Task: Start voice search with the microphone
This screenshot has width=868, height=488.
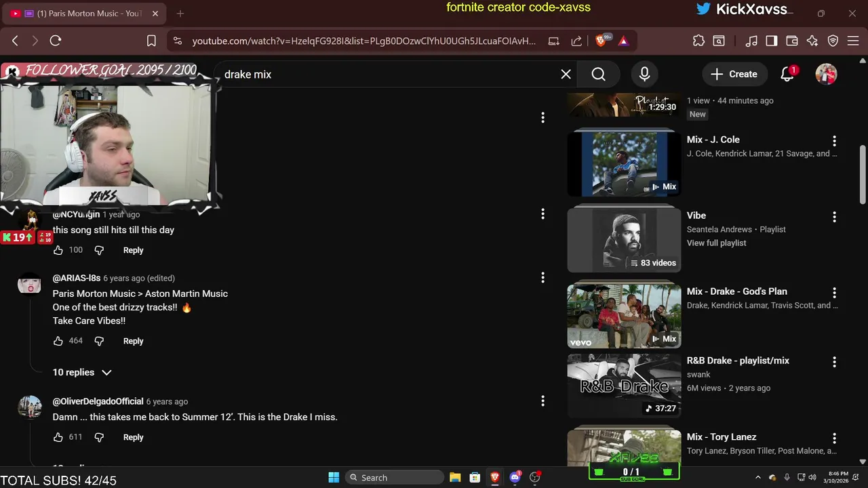Action: pos(644,74)
